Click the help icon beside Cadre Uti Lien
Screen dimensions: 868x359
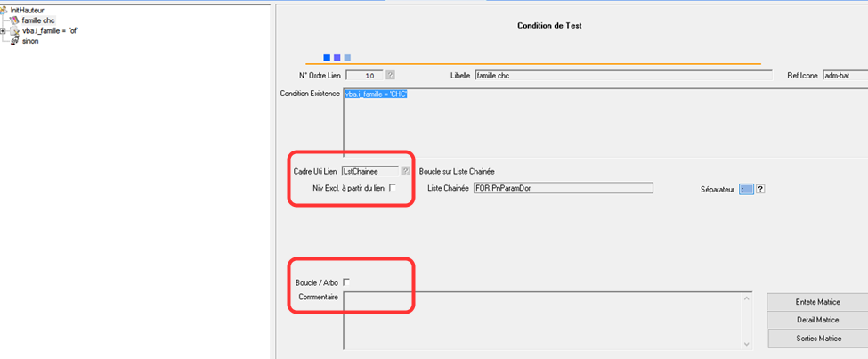(x=405, y=171)
